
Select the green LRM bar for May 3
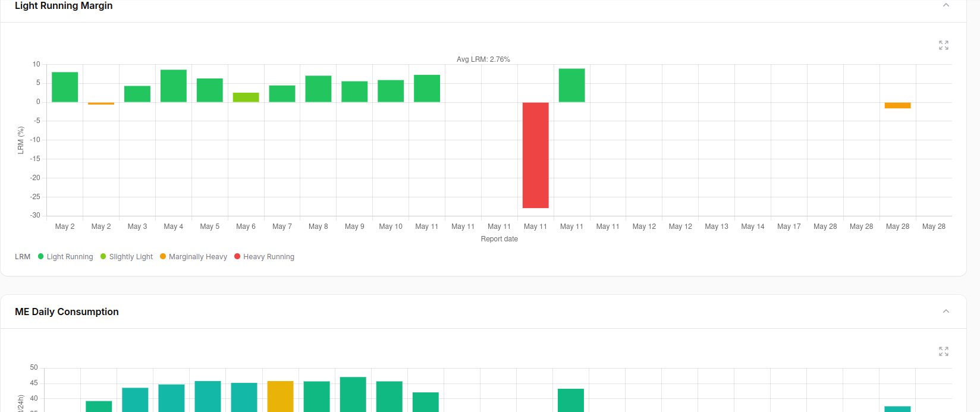[x=137, y=94]
